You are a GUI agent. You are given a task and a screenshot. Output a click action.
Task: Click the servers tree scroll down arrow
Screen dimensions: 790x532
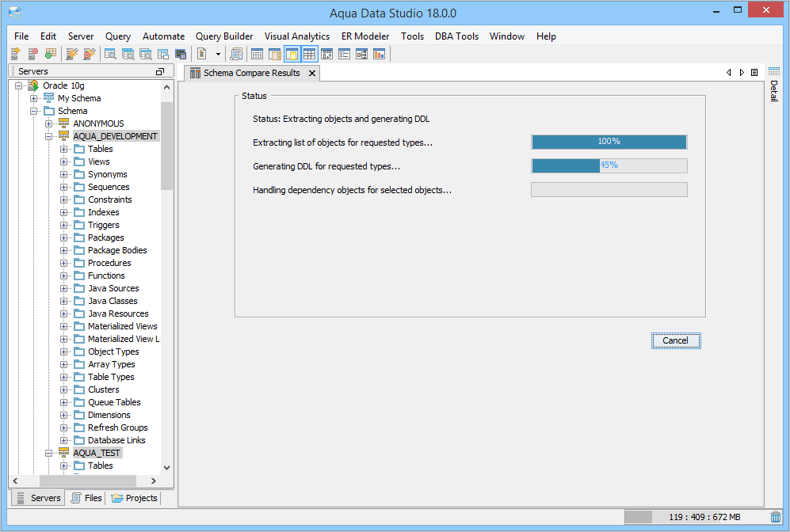(166, 467)
